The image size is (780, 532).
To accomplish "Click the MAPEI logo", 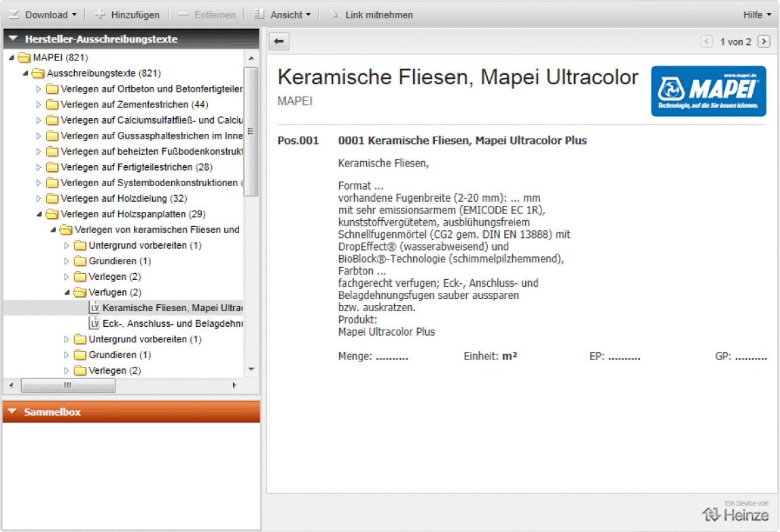I will coord(709,91).
